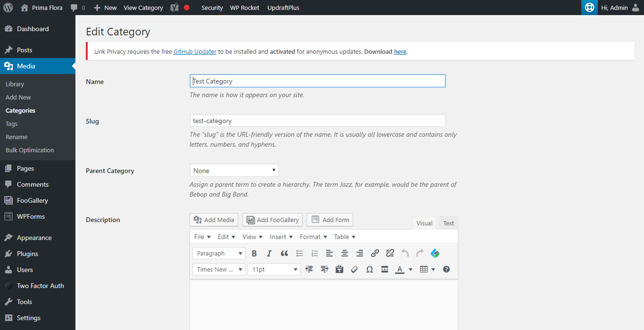This screenshot has width=644, height=330.
Task: Align text left
Action: tap(330, 254)
